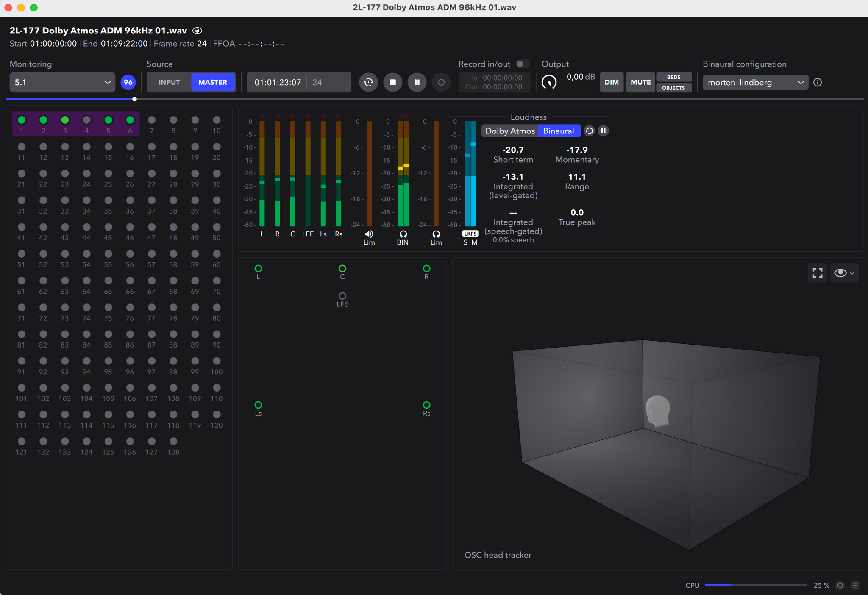Click the status bar menu icon
This screenshot has height=595, width=868.
[x=855, y=585]
